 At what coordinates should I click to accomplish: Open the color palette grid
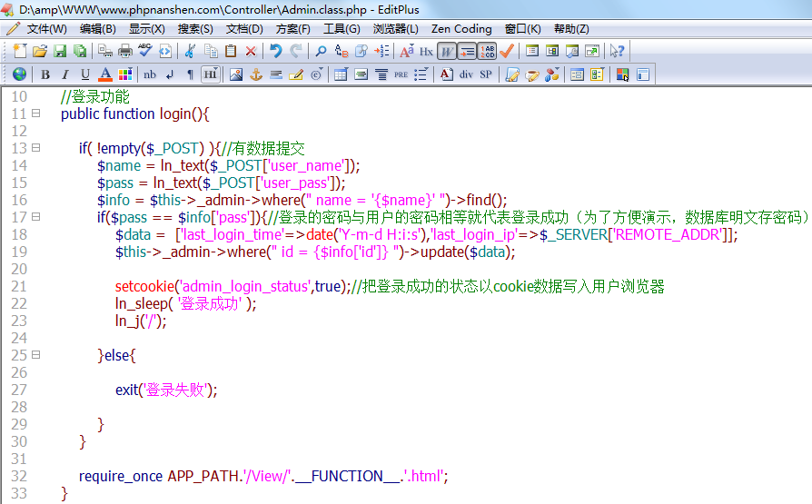tap(125, 74)
